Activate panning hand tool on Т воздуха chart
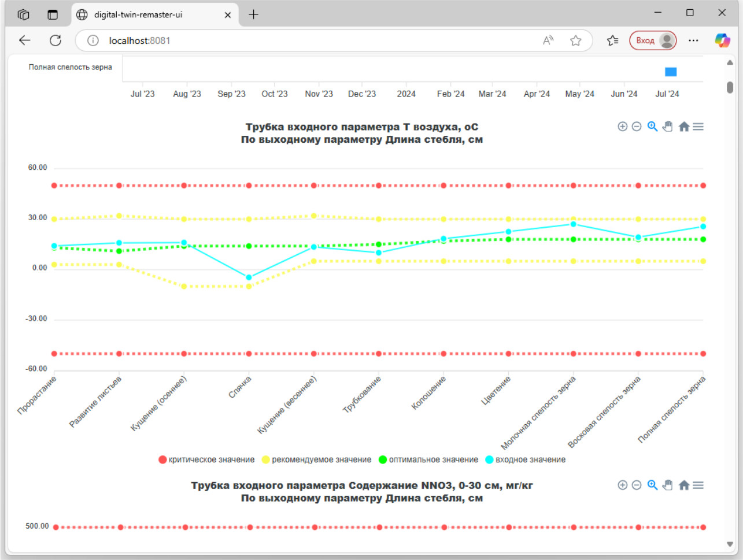 click(668, 127)
